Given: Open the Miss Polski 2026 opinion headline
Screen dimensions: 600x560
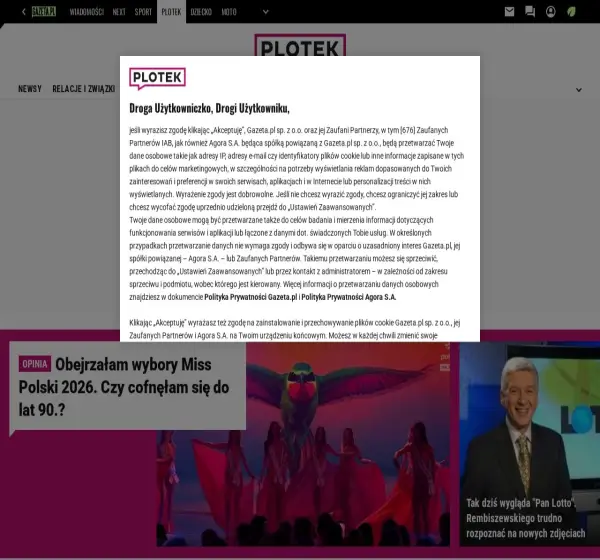Looking at the screenshot, I should (124, 387).
